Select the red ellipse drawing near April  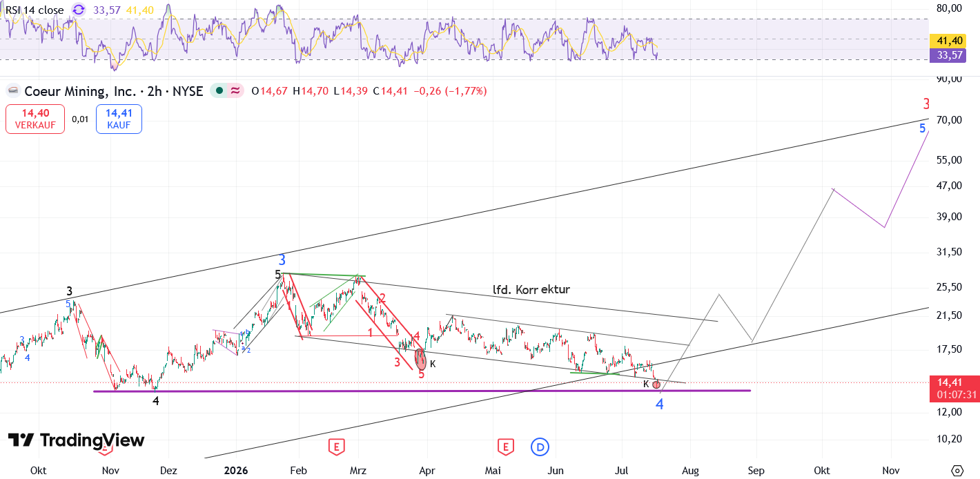point(420,360)
